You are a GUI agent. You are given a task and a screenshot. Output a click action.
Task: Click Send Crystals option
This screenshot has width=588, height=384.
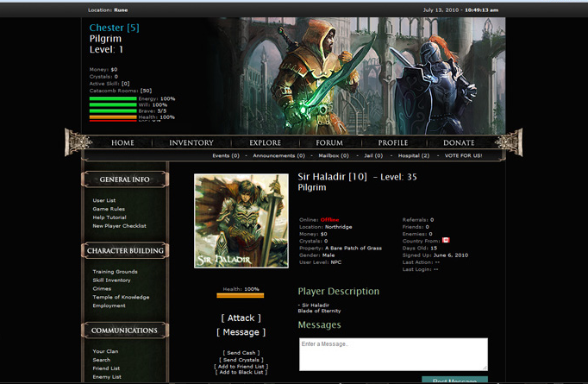coord(241,360)
